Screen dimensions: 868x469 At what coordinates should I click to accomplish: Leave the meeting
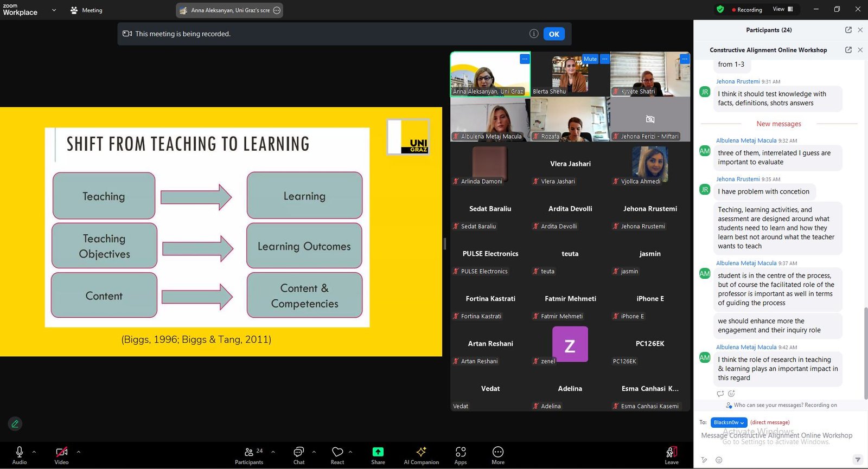671,455
